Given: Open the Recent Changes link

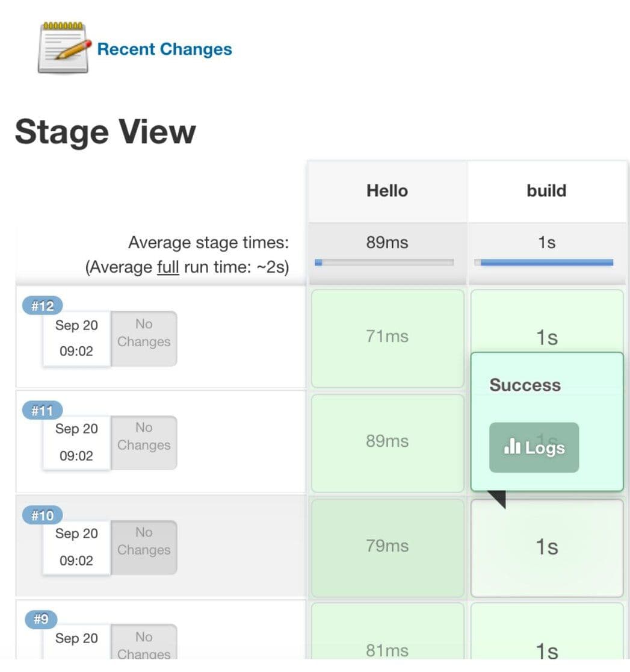Looking at the screenshot, I should click(x=164, y=49).
